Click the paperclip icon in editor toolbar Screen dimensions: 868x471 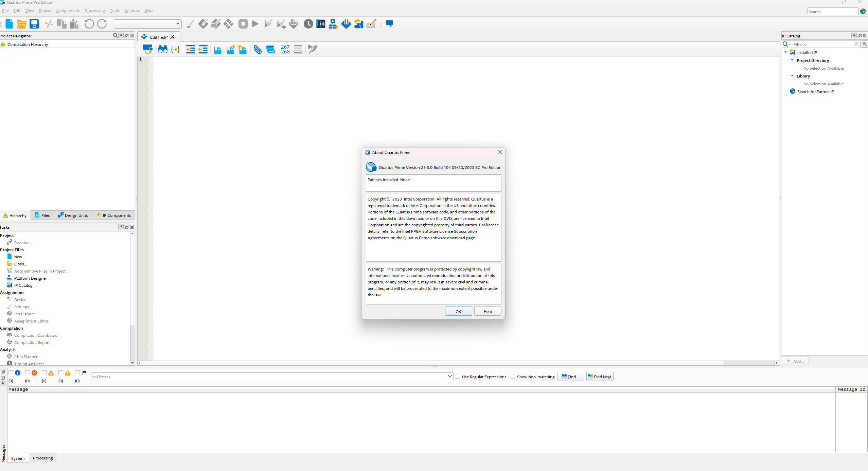[x=258, y=49]
